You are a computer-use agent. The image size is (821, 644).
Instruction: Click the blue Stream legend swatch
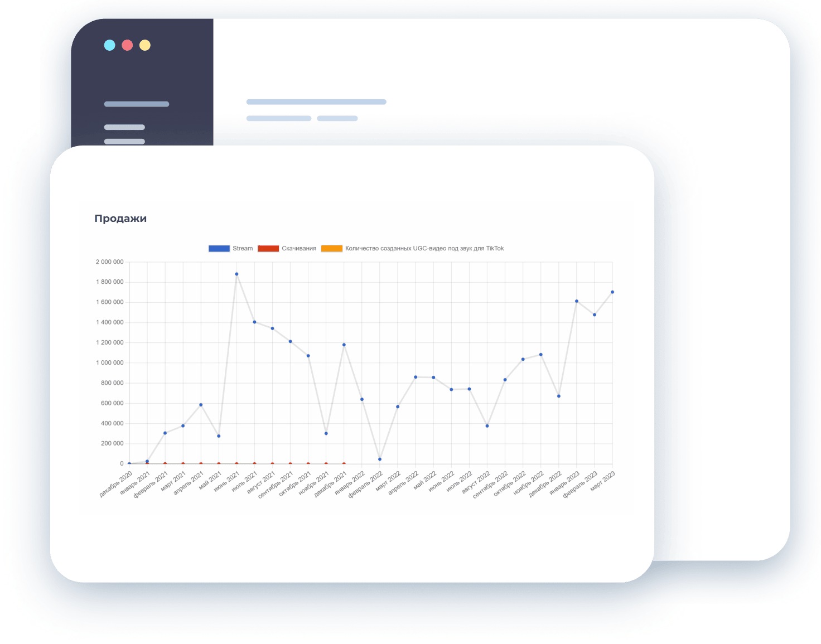point(219,249)
